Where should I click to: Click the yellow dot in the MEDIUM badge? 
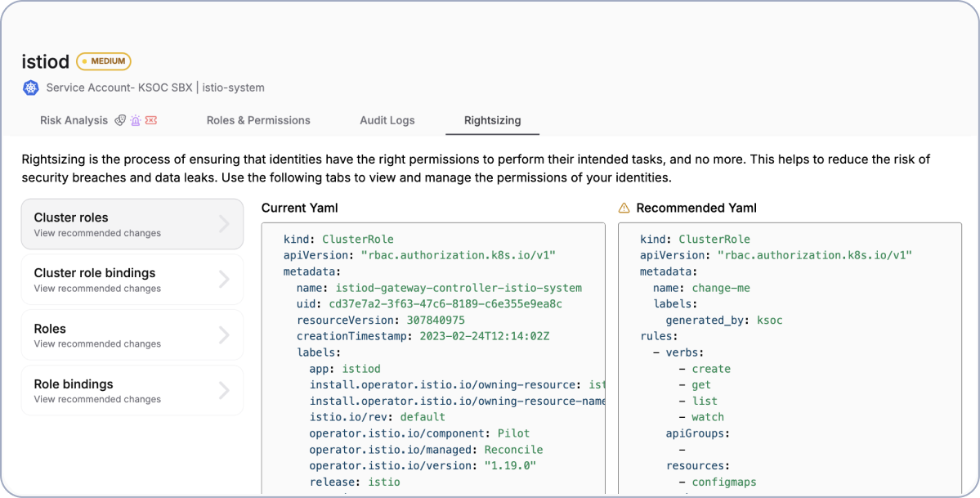[84, 61]
